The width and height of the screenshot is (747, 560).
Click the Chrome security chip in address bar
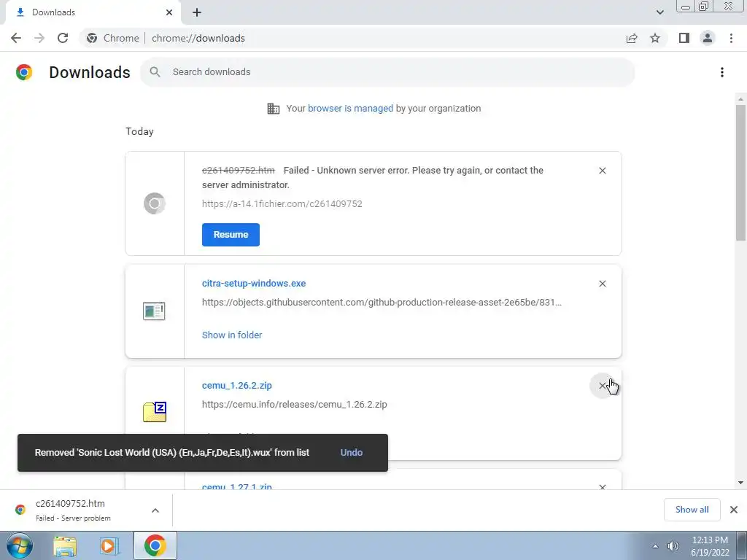(113, 38)
